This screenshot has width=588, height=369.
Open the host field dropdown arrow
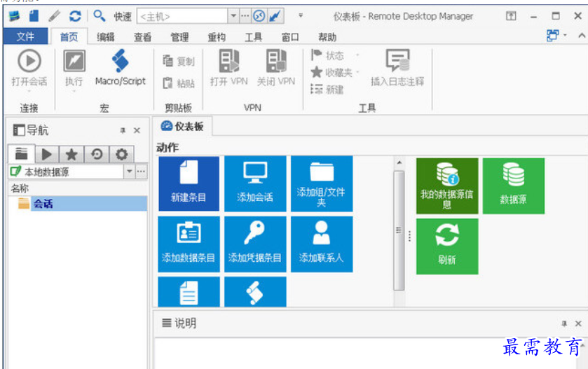[233, 16]
